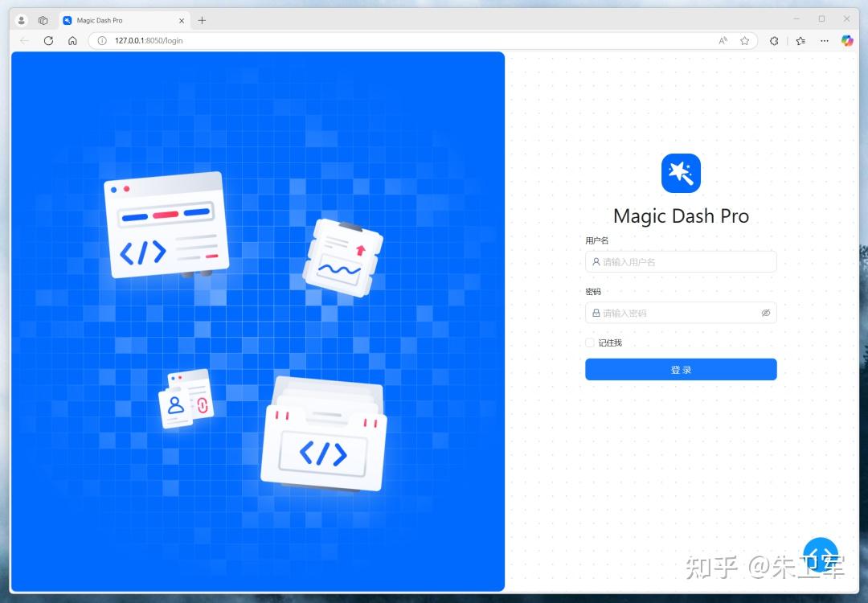This screenshot has height=603, width=868.
Task: Click the lock icon inside the password field
Action: pos(596,313)
